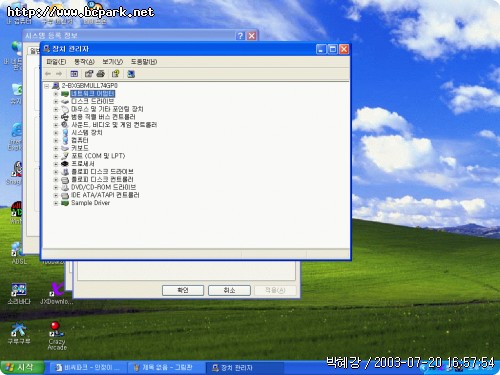
Task: Expand the IDE ATA/ATAPI 컨트롤러 category
Action: pyautogui.click(x=56, y=195)
